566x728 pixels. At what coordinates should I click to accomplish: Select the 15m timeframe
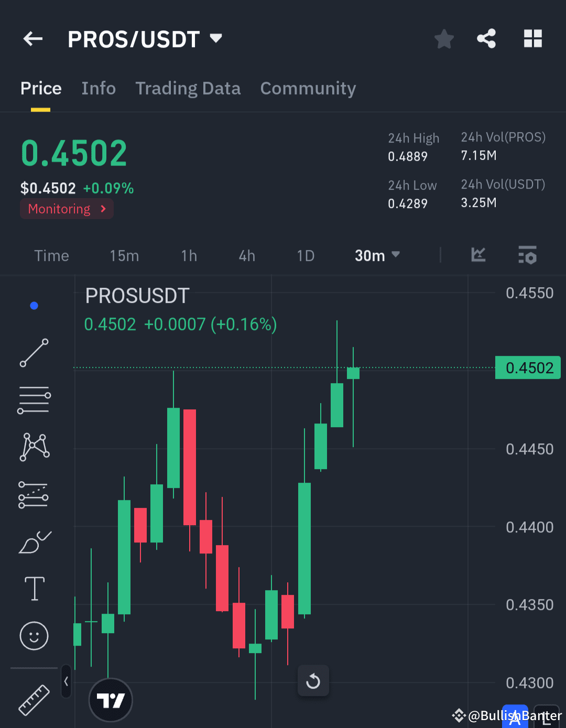124,255
